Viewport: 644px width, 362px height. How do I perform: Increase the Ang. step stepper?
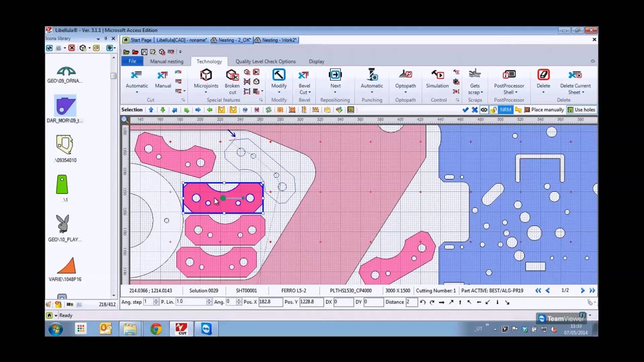point(156,300)
